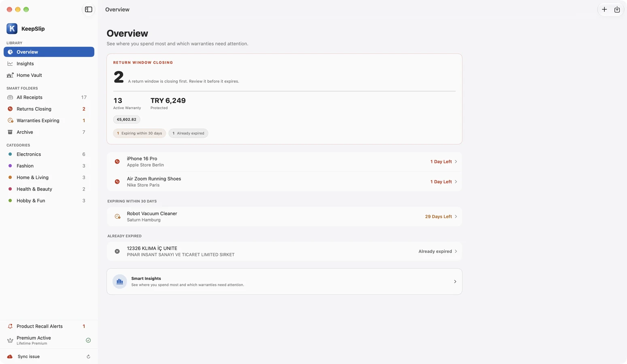Click the Returns Closing icon in sidebar
Viewport: 627px width, 364px height.
[10, 109]
